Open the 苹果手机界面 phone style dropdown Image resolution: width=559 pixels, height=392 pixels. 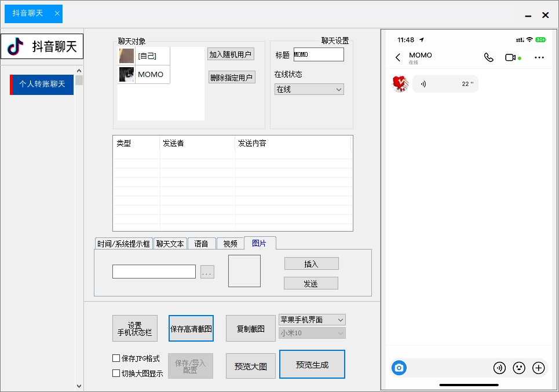click(312, 320)
